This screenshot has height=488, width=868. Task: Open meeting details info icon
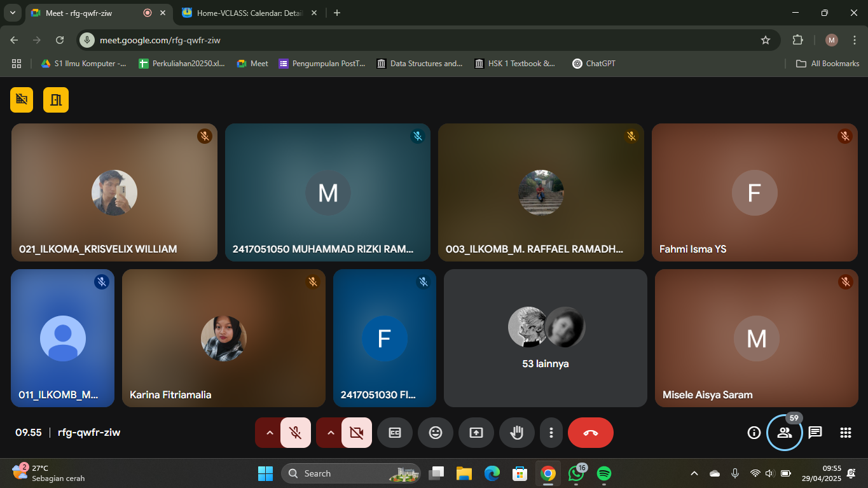pyautogui.click(x=754, y=433)
